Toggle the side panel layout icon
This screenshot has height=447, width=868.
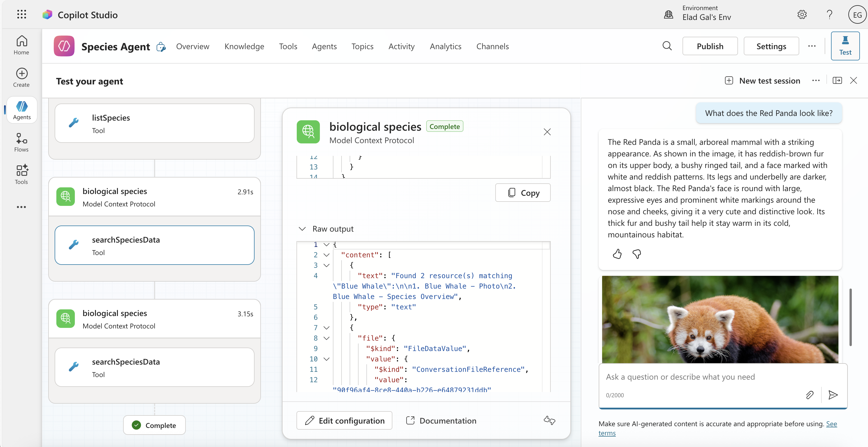click(x=837, y=81)
